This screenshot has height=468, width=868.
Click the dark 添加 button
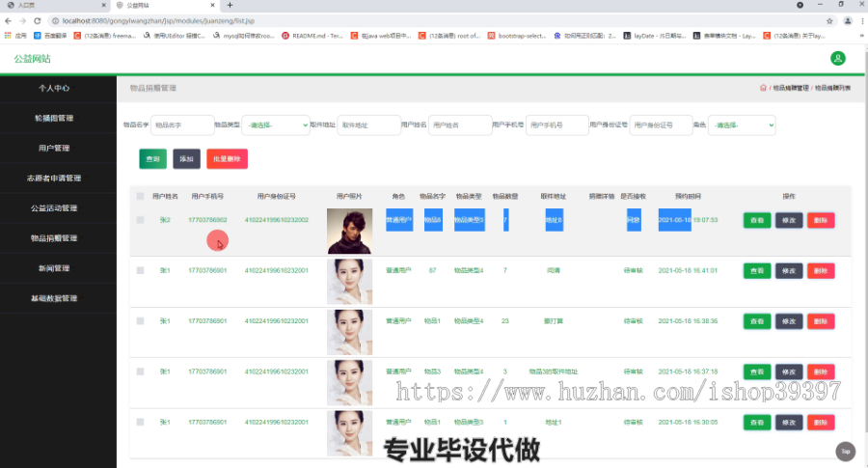click(x=186, y=159)
